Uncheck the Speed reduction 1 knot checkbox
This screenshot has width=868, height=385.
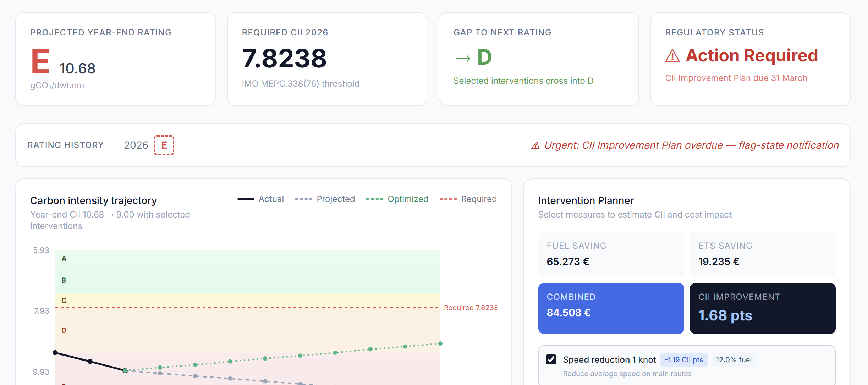click(551, 359)
